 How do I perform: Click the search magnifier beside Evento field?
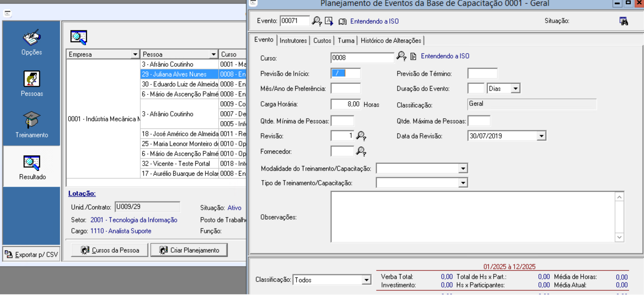point(316,21)
